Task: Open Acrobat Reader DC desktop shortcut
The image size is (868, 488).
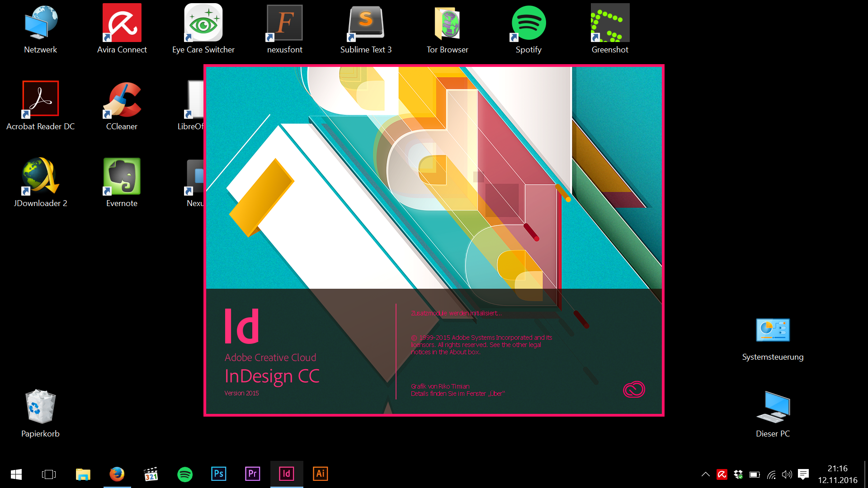Action: point(41,99)
